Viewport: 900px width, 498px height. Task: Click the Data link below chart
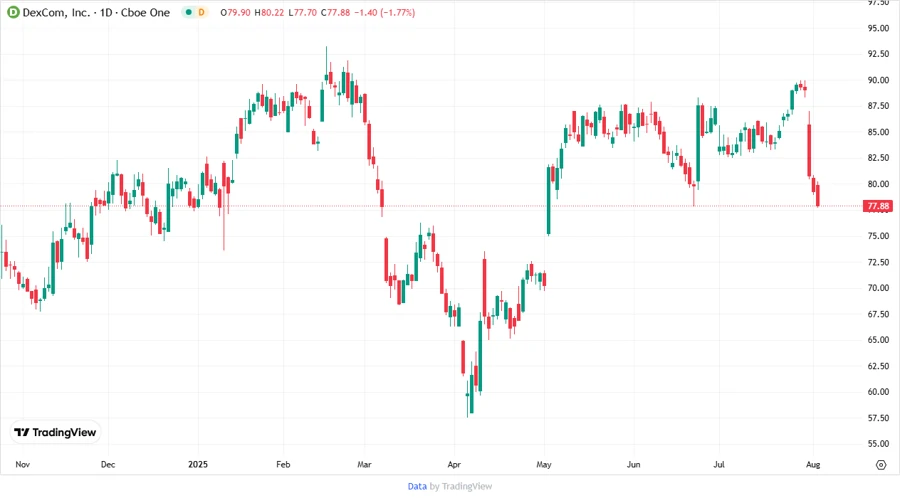[x=417, y=487]
